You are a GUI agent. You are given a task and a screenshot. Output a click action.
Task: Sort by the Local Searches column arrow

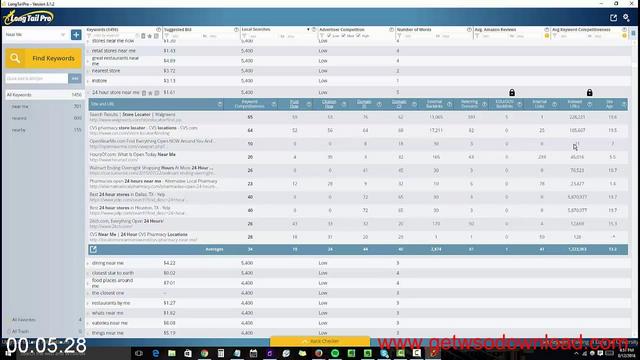pos(308,30)
